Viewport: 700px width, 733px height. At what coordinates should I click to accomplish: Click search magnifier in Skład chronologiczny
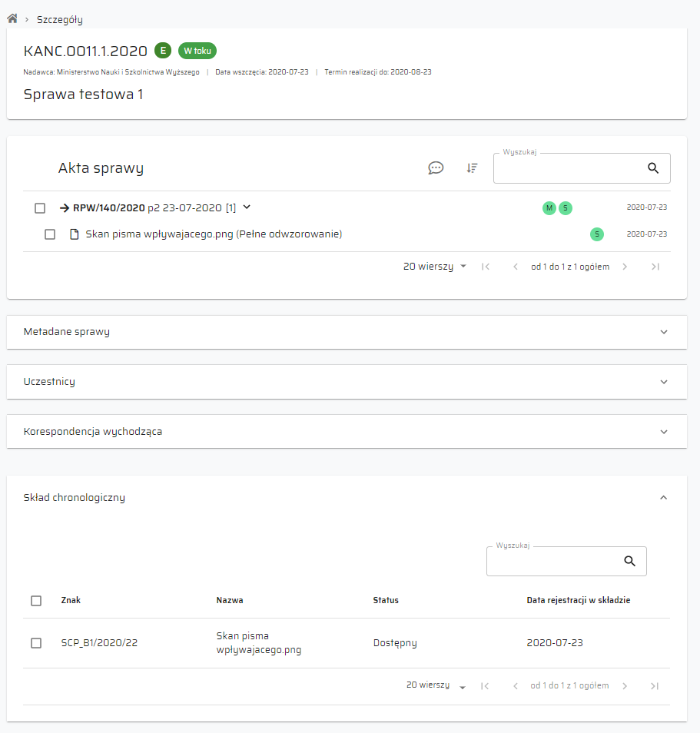[x=630, y=562]
